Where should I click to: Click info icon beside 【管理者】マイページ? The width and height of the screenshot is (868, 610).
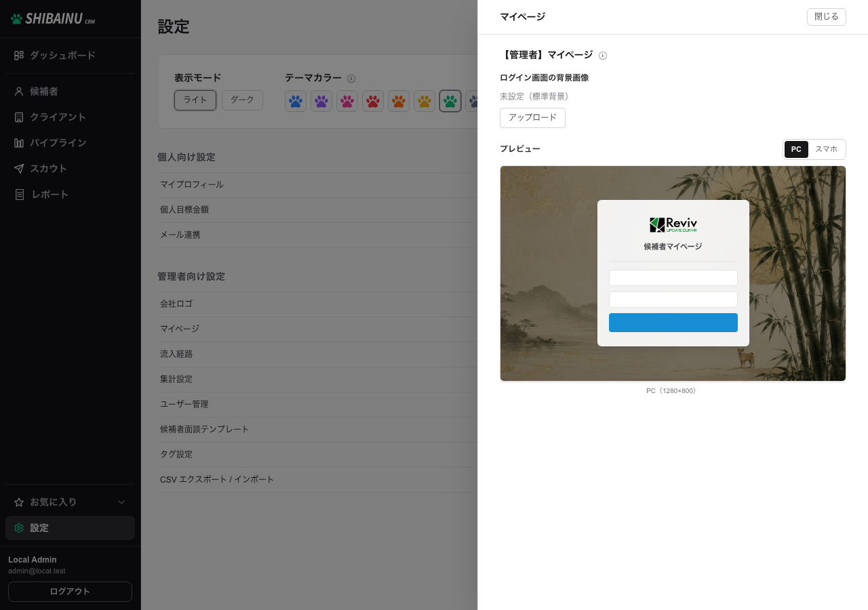[x=603, y=56]
